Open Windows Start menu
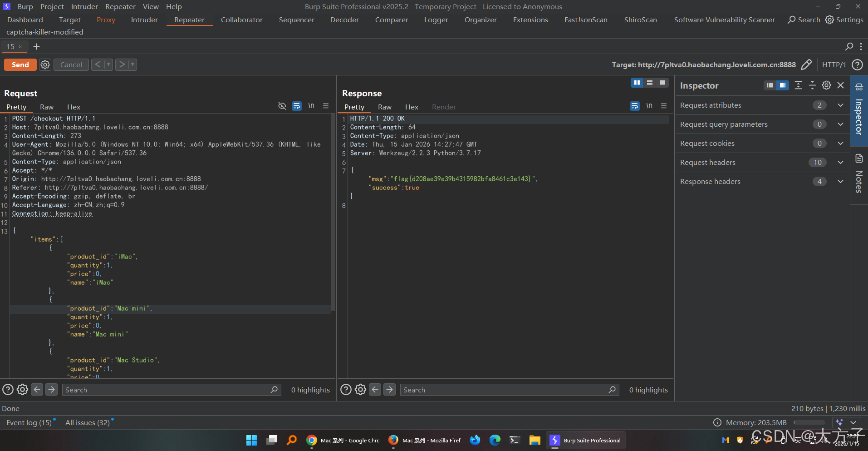 coord(251,440)
